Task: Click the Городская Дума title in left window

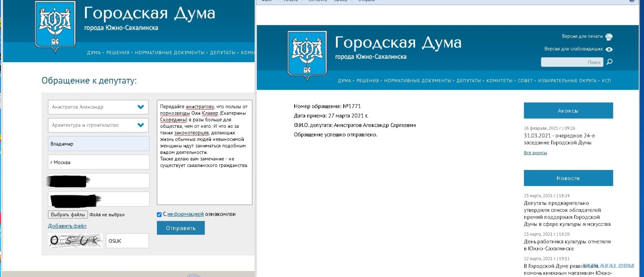Action: 149,14
